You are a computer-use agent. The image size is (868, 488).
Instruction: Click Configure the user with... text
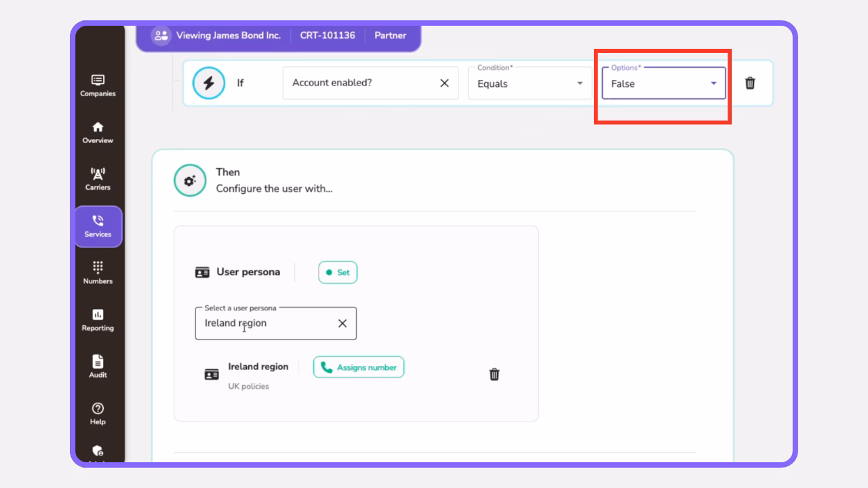click(274, 188)
